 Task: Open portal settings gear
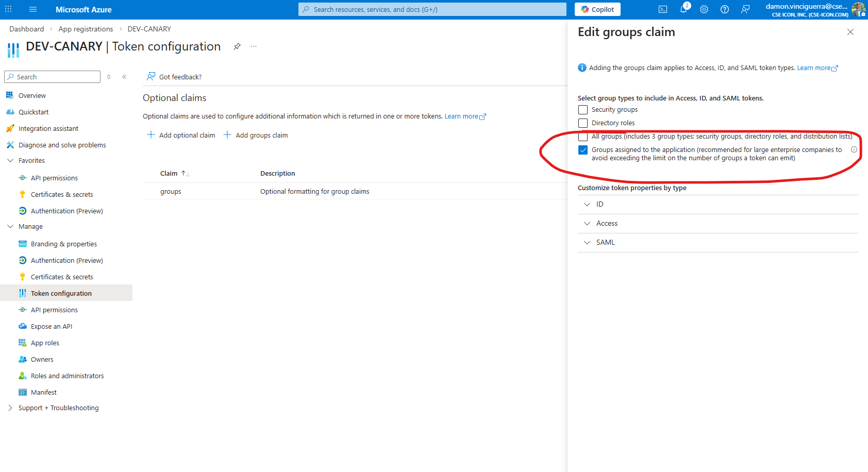pyautogui.click(x=704, y=9)
